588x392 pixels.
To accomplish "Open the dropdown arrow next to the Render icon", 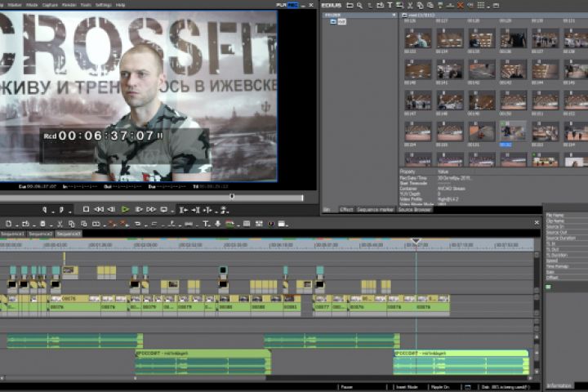I will point(238,225).
